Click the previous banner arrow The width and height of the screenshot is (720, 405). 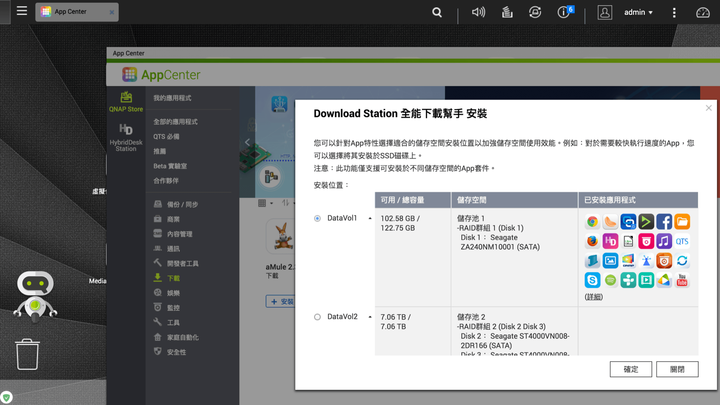coord(247,142)
